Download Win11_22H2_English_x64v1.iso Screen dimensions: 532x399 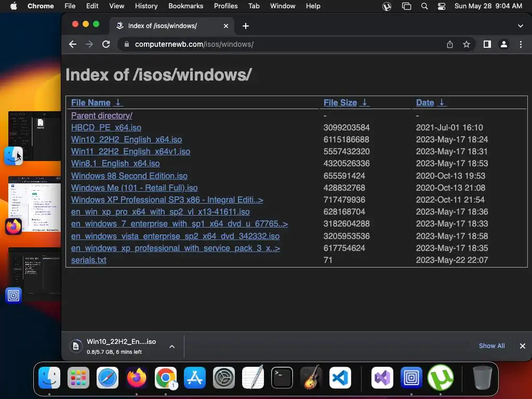click(130, 152)
